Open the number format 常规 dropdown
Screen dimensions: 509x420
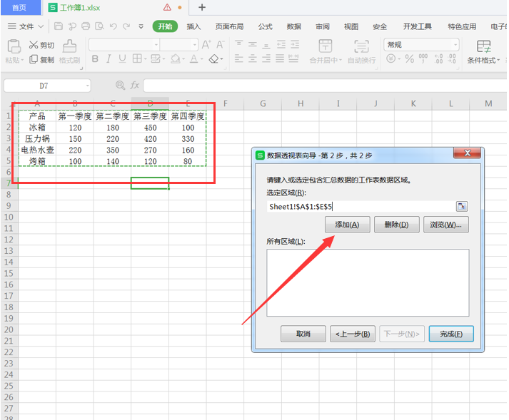coord(455,45)
